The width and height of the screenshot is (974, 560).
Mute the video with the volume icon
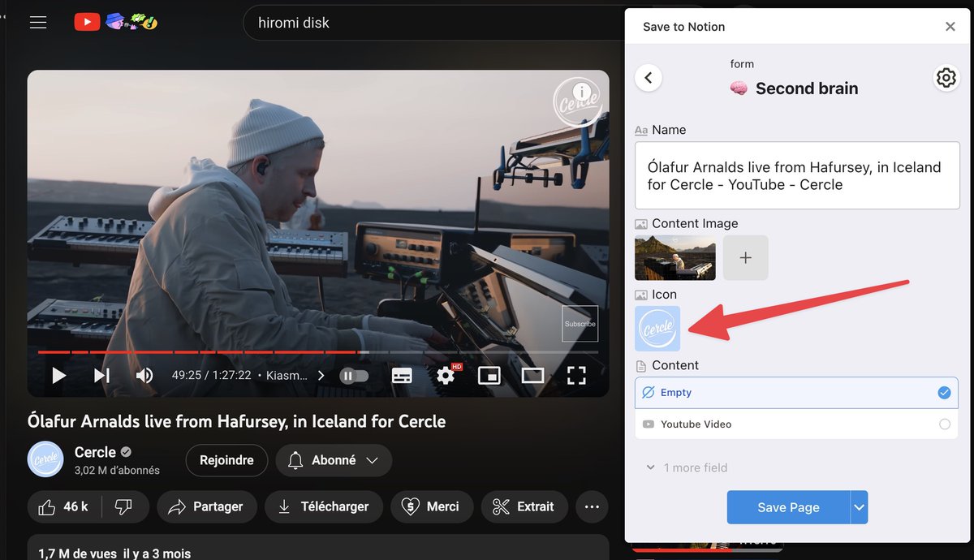click(x=144, y=375)
